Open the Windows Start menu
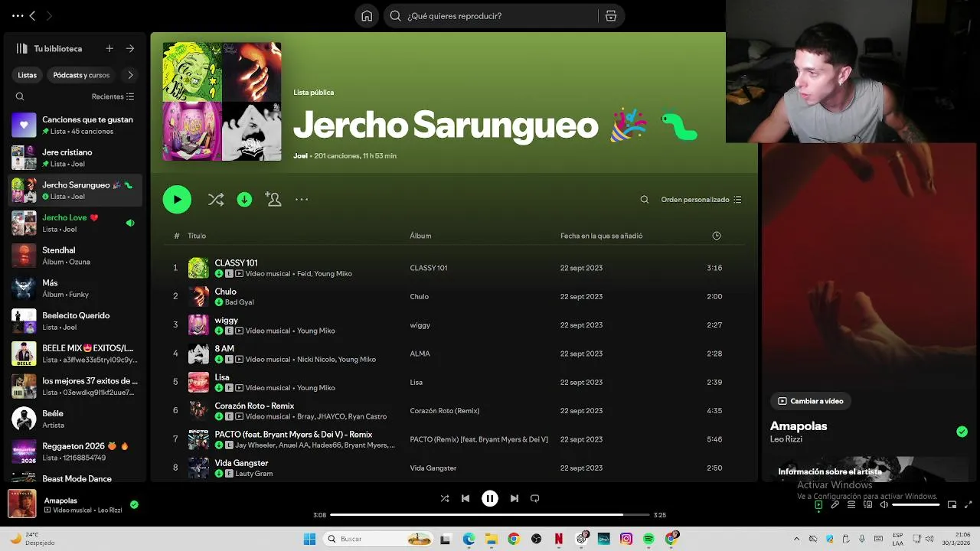The height and width of the screenshot is (551, 980). pyautogui.click(x=309, y=539)
